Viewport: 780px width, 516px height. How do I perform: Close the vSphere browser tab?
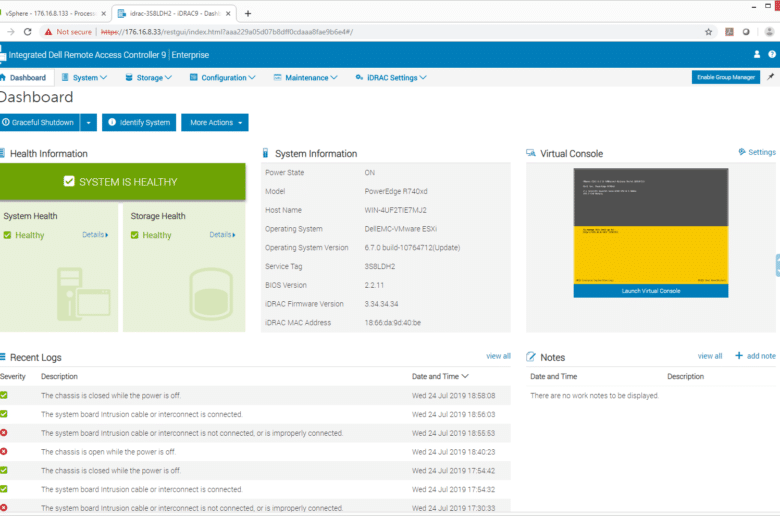pyautogui.click(x=103, y=13)
